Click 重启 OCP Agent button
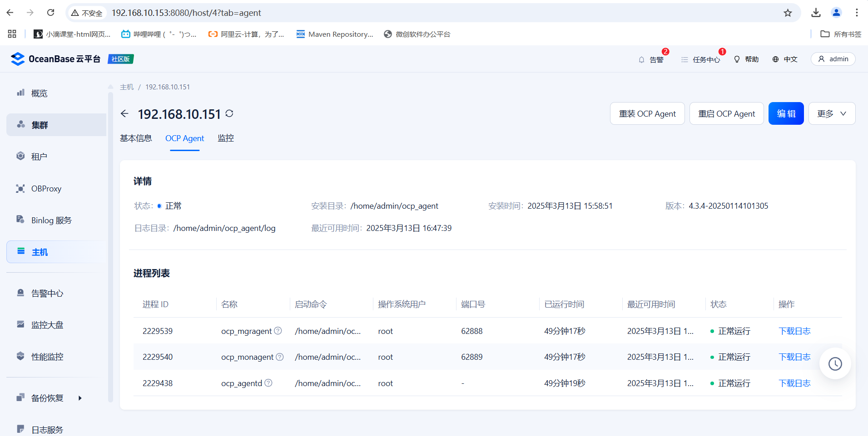Image resolution: width=868 pixels, height=436 pixels. coord(727,113)
